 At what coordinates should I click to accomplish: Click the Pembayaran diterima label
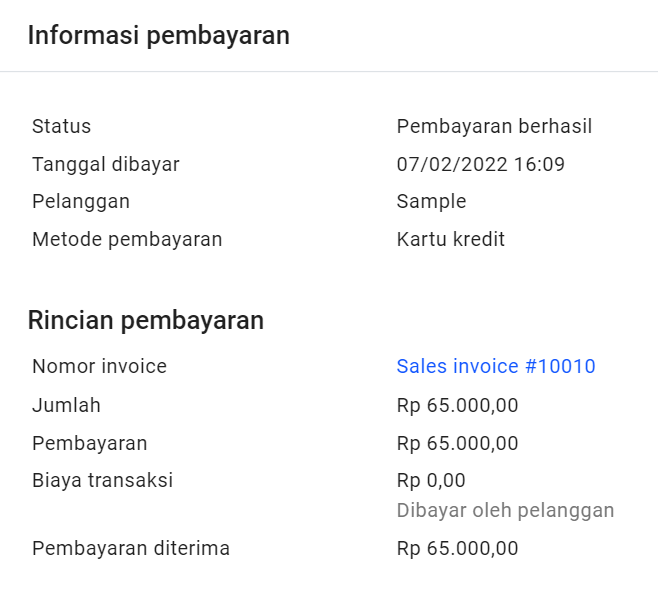[131, 548]
